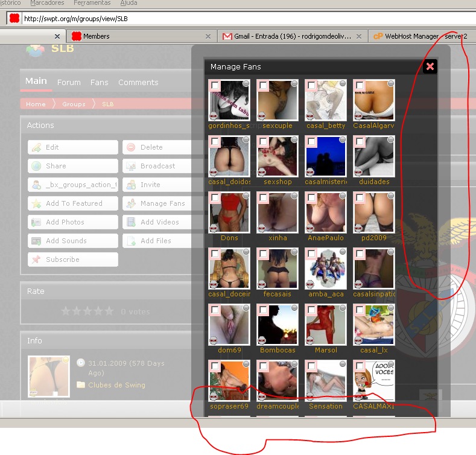Screen dimensions: 476x455
Task: Click the Invite people icon
Action: (x=131, y=185)
